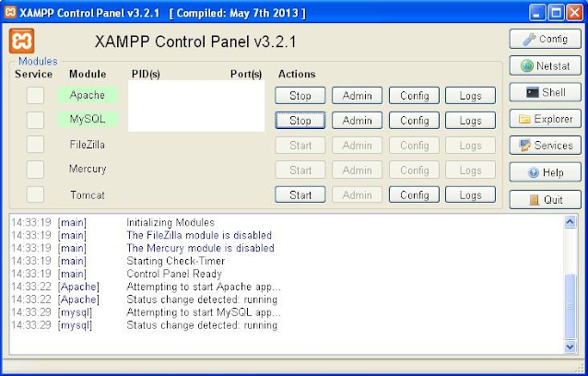Click the Apache module label

click(88, 95)
